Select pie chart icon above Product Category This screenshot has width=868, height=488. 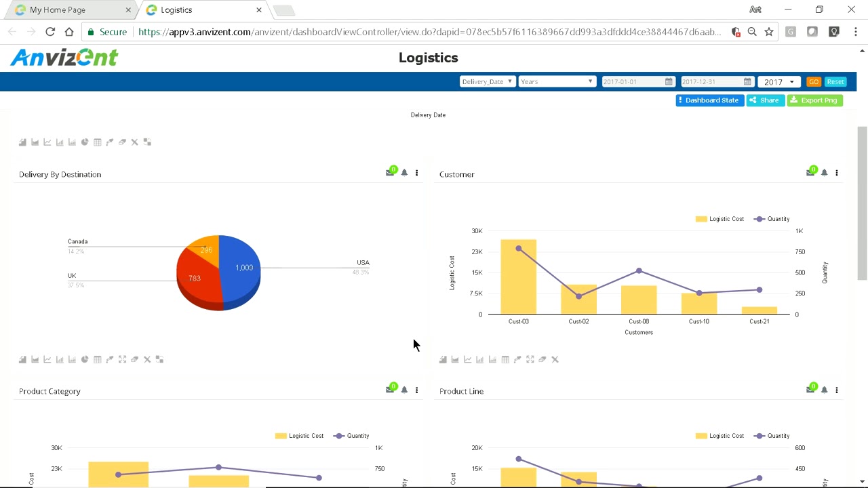85,359
